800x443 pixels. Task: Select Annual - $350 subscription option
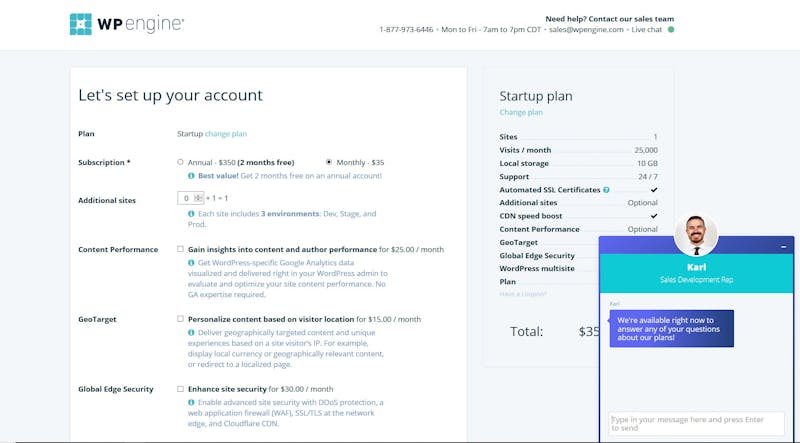[x=180, y=162]
